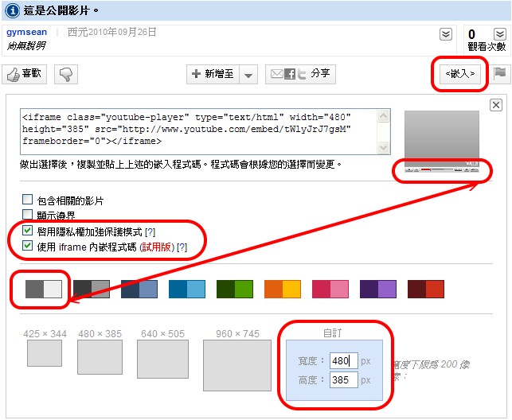Click the thumbs-down dislike icon
The width and height of the screenshot is (512, 420).
(66, 74)
